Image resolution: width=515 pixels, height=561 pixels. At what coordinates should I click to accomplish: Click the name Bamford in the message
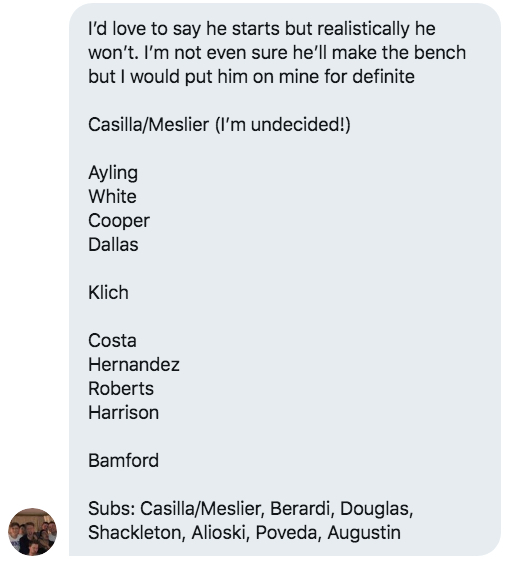pyautogui.click(x=123, y=460)
